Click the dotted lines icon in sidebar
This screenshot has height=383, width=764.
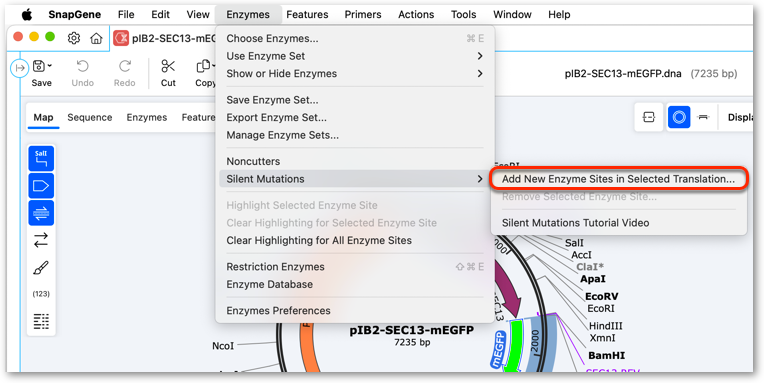click(41, 321)
